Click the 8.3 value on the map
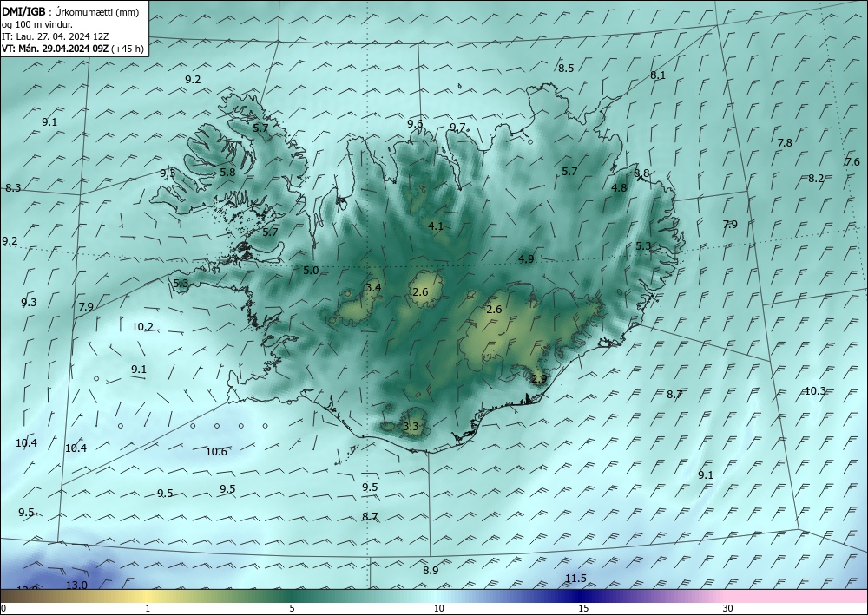The height and width of the screenshot is (615, 868). [x=13, y=188]
